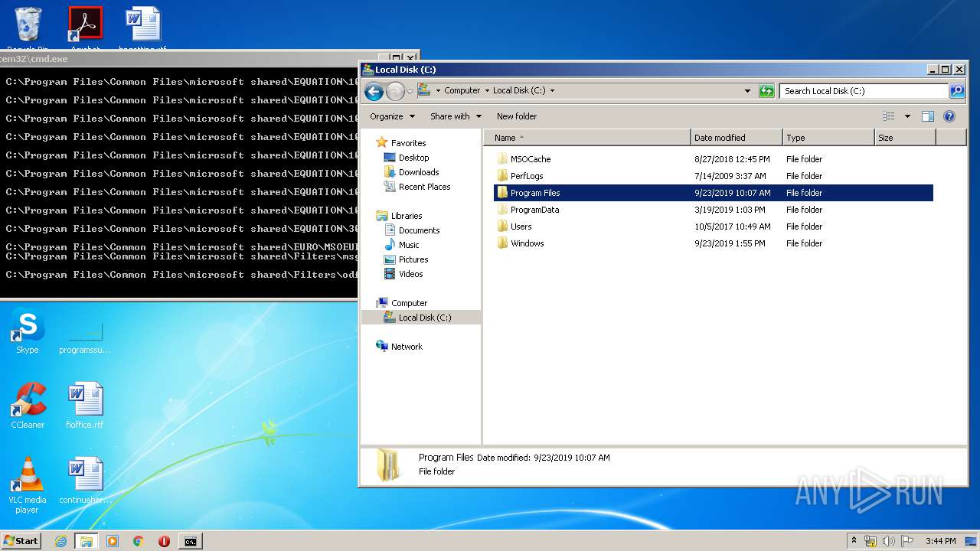Select the Users folder

(521, 227)
